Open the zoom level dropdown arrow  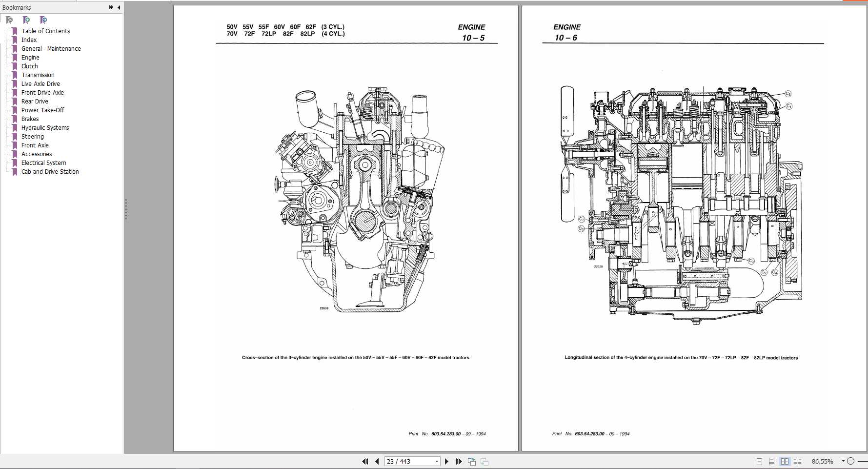[843, 461]
